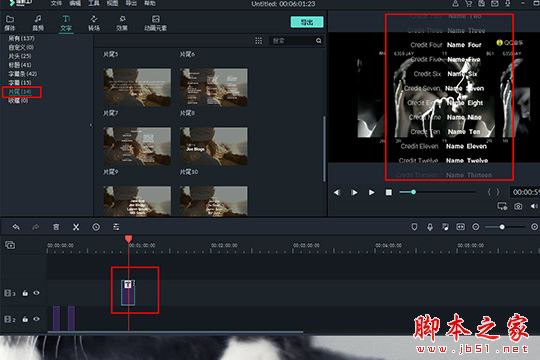540x360 pixels.
Task: Open the 文件 menu
Action: pyautogui.click(x=56, y=3)
